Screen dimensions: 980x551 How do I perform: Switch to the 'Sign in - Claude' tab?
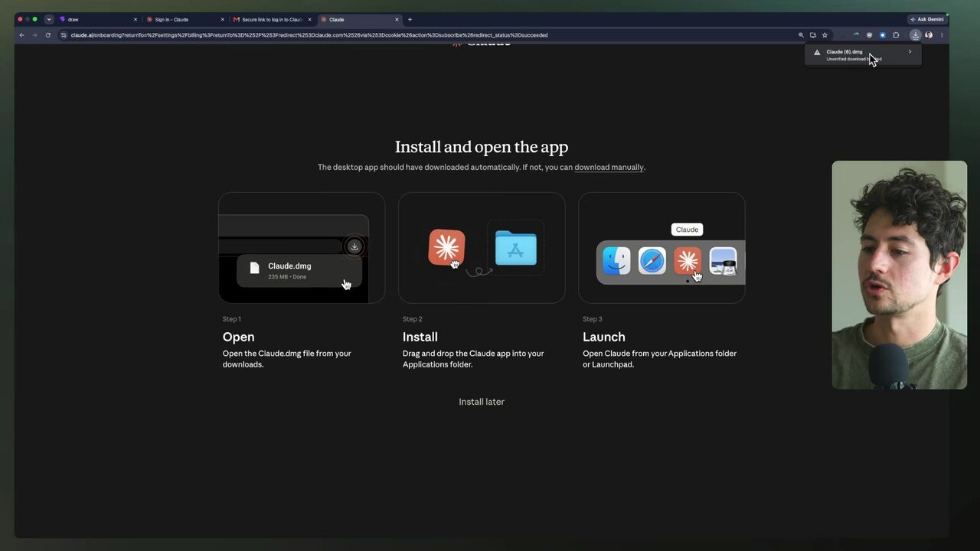click(185, 20)
